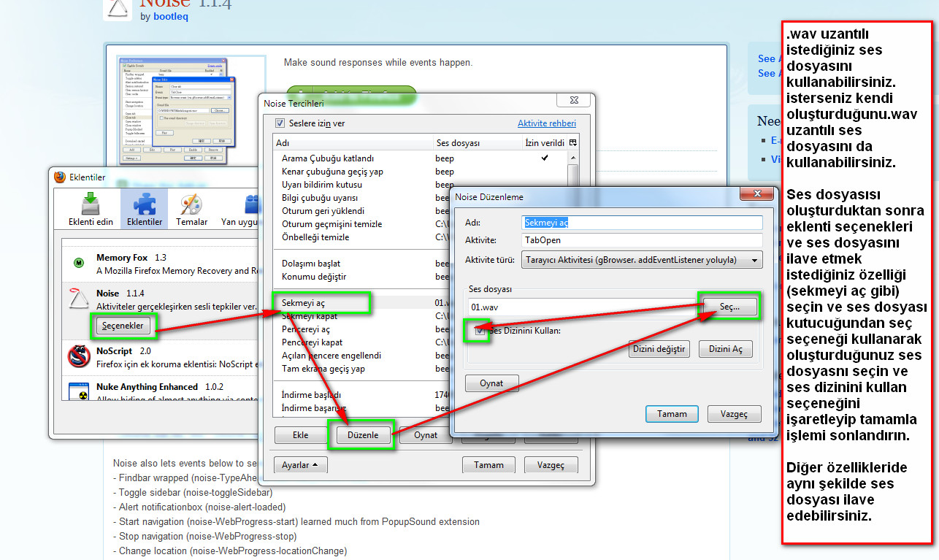Select the Arama Çubuğu katlandı row
The image size is (939, 560).
(420, 158)
